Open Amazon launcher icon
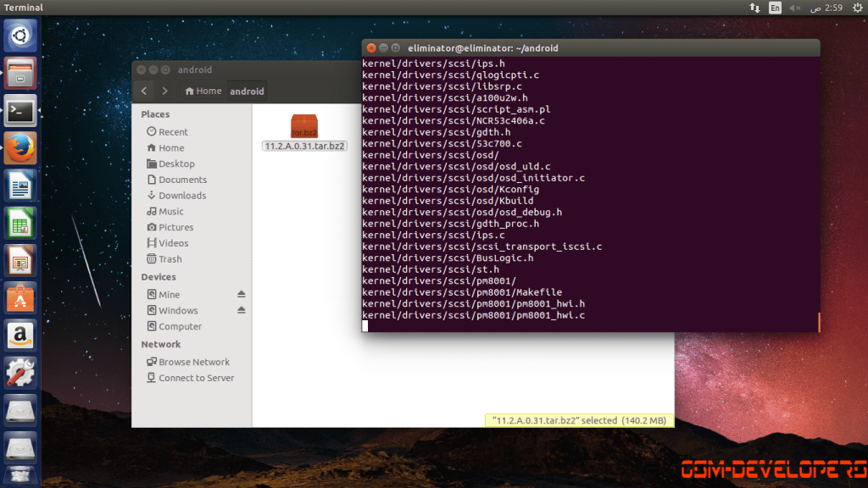Image resolution: width=868 pixels, height=488 pixels. (20, 335)
